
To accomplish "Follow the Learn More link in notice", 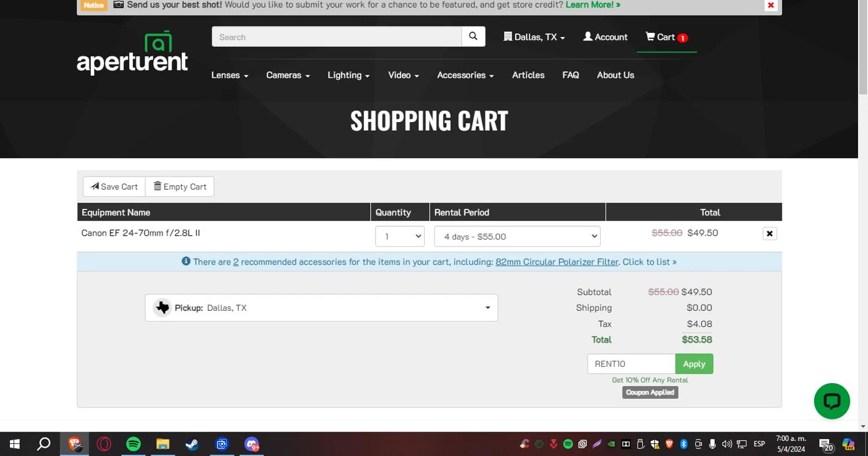I will coord(593,5).
